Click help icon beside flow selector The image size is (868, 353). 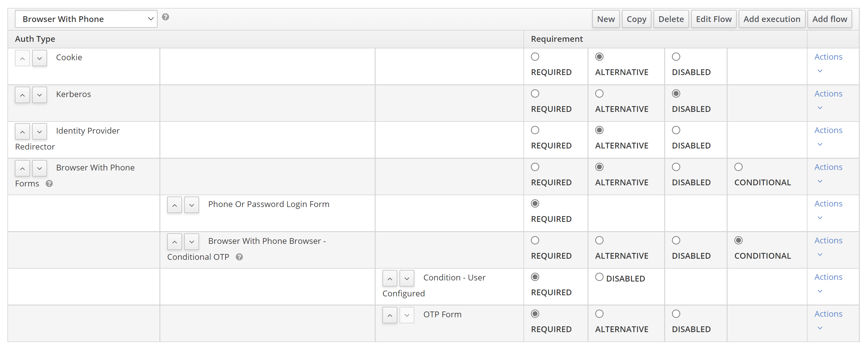click(x=165, y=17)
